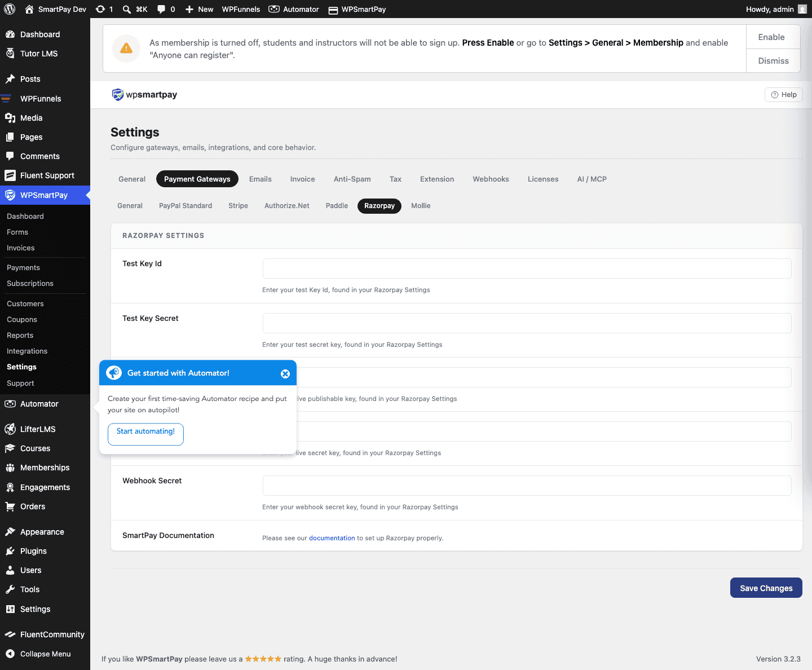Switch to the Invoice settings tab
Screen dimensions: 812x670
point(303,179)
